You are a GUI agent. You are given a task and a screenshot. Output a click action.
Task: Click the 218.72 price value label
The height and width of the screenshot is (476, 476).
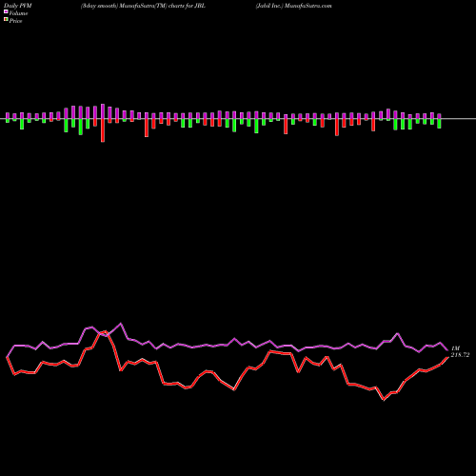(460, 355)
